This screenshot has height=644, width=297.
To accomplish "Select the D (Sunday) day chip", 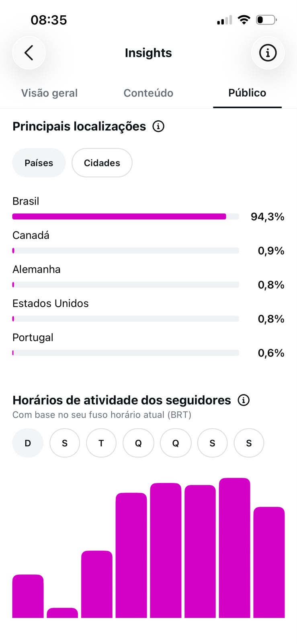I will click(x=28, y=443).
